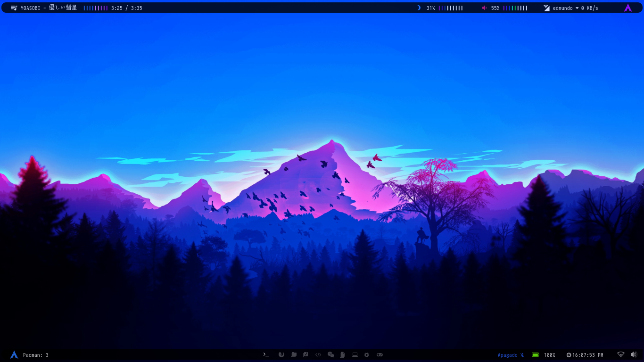Click the laptop icon in bottom bar
The width and height of the screenshot is (644, 362).
coord(355,355)
